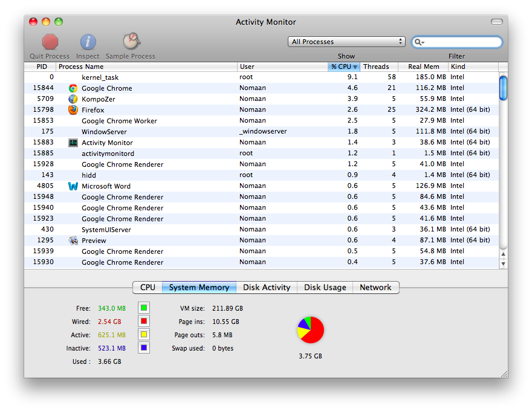The image size is (532, 411).
Task: Sort by the Kind column header
Action: [473, 66]
